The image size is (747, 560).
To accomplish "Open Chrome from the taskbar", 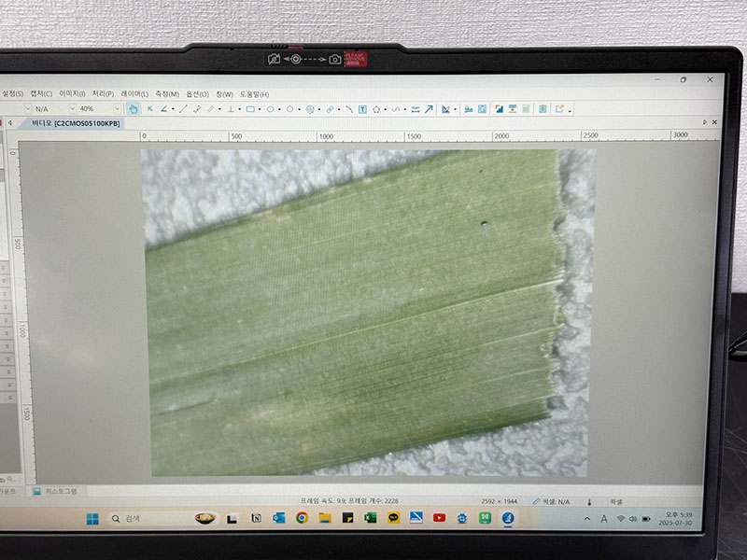I will (x=302, y=518).
